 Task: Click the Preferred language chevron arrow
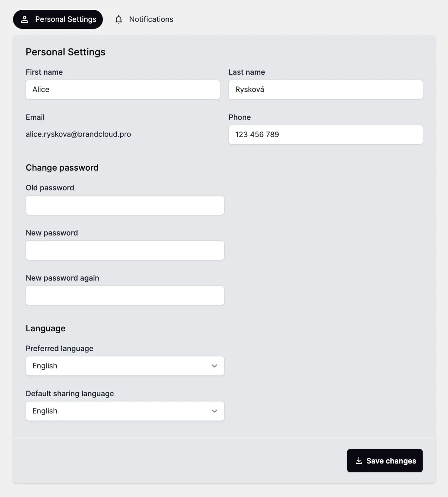[214, 366]
